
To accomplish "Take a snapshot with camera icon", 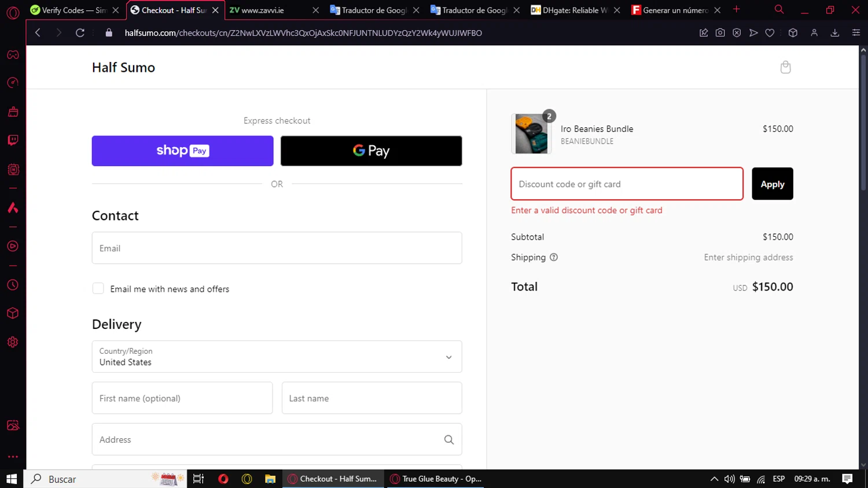I will 720,33.
